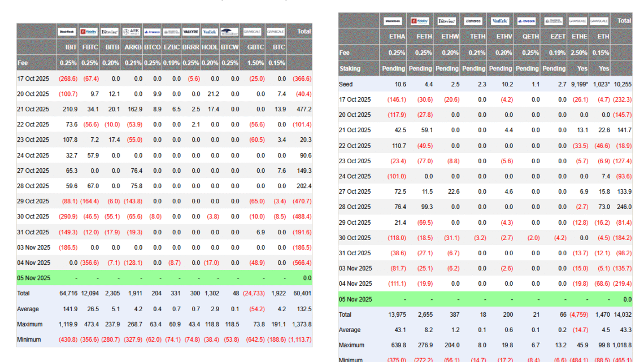The width and height of the screenshot is (644, 362).
Task: Click the ETHE ticker header
Action: point(580,36)
